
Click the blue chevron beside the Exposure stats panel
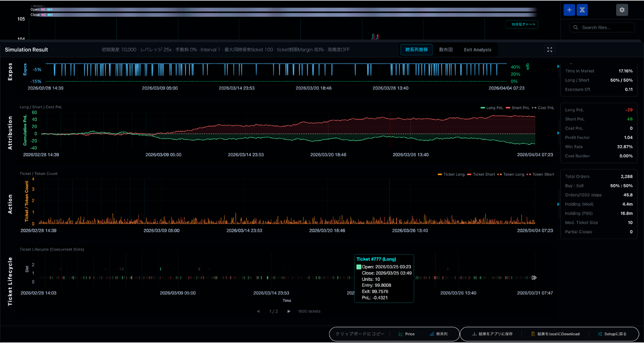pos(559,66)
